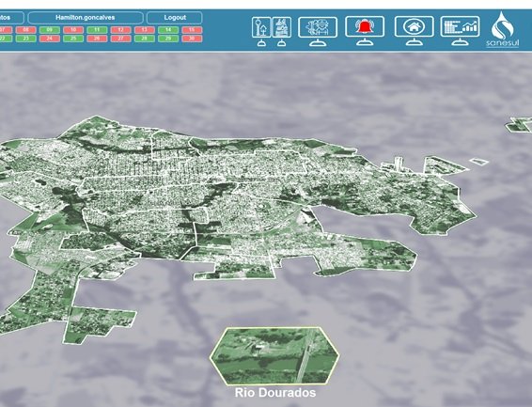
Task: Click the Sanesul logo
Action: coord(503,29)
